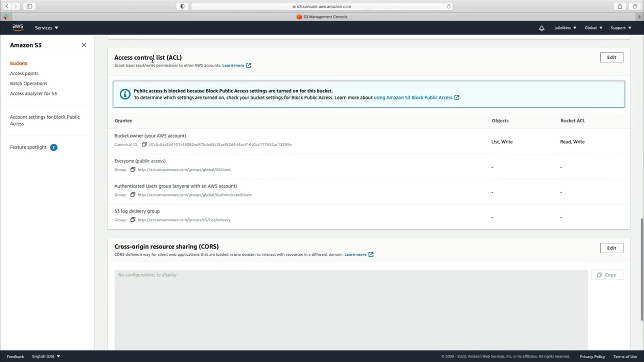This screenshot has width=644, height=362.
Task: Click 'Access control list (ACL)' heading
Action: [148, 57]
